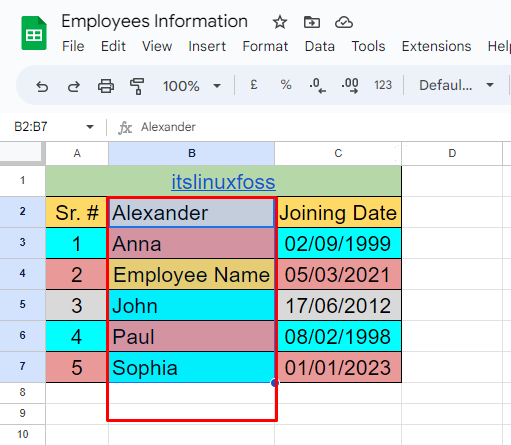Click the Print icon

coord(106,86)
